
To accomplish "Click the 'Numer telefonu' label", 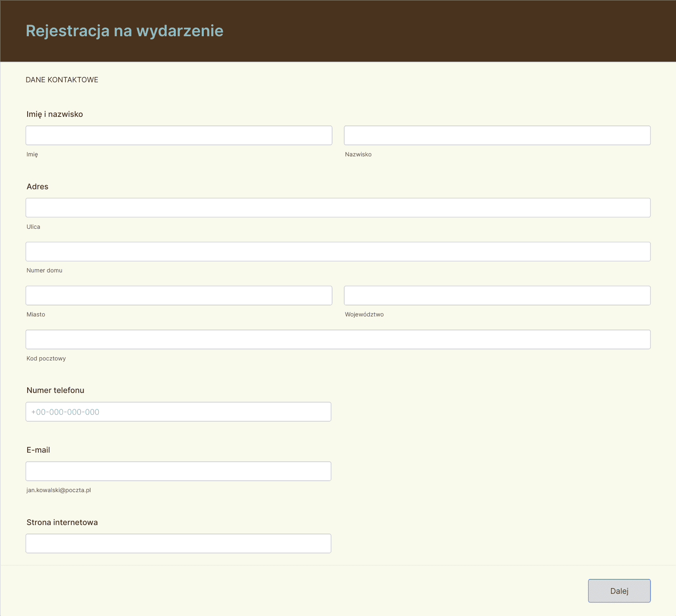I will [x=56, y=390].
